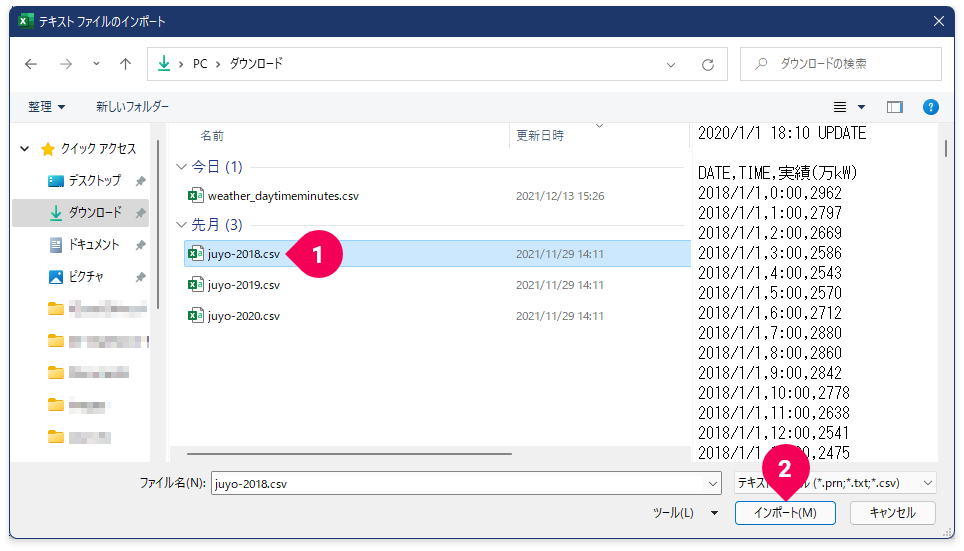Click the pin icon next to ピクチャ
The image size is (964, 551).
[x=141, y=277]
